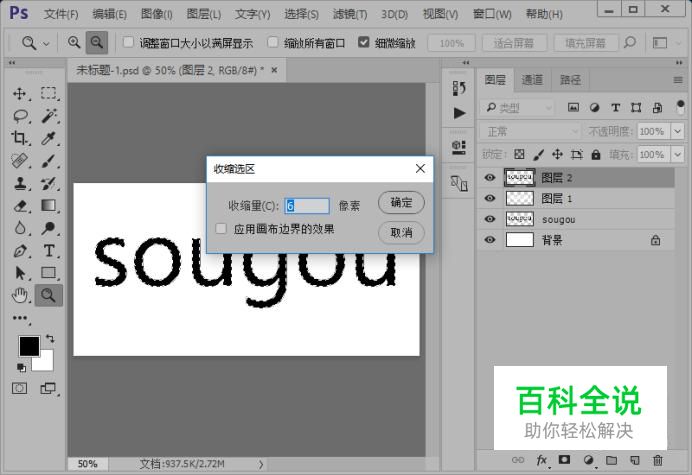The image size is (692, 475).
Task: Select the Pen tool
Action: click(19, 251)
